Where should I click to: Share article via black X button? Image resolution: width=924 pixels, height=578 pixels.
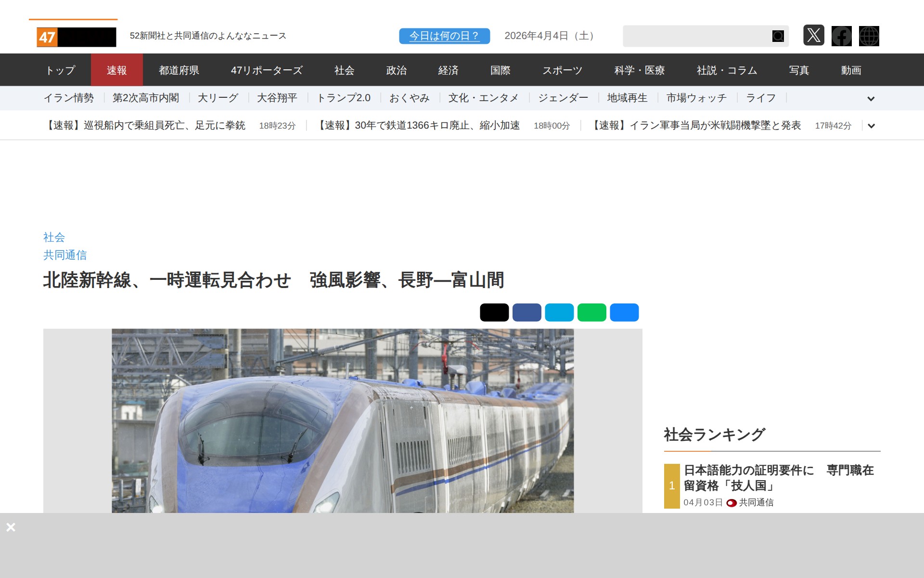click(x=494, y=312)
